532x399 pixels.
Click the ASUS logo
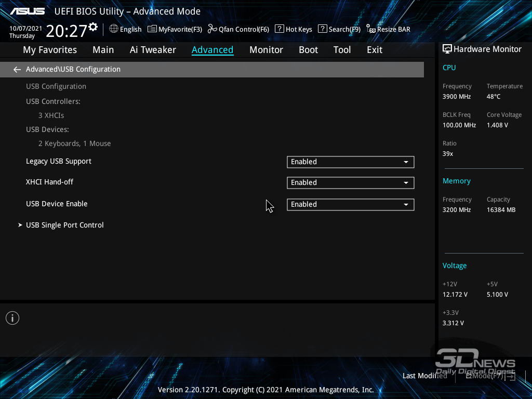[27, 11]
